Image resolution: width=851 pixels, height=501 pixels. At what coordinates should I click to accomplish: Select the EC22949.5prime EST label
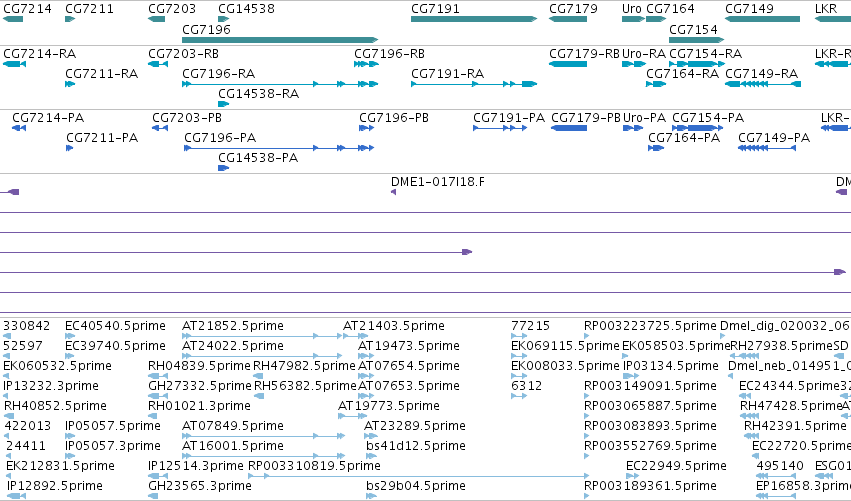(x=676, y=466)
